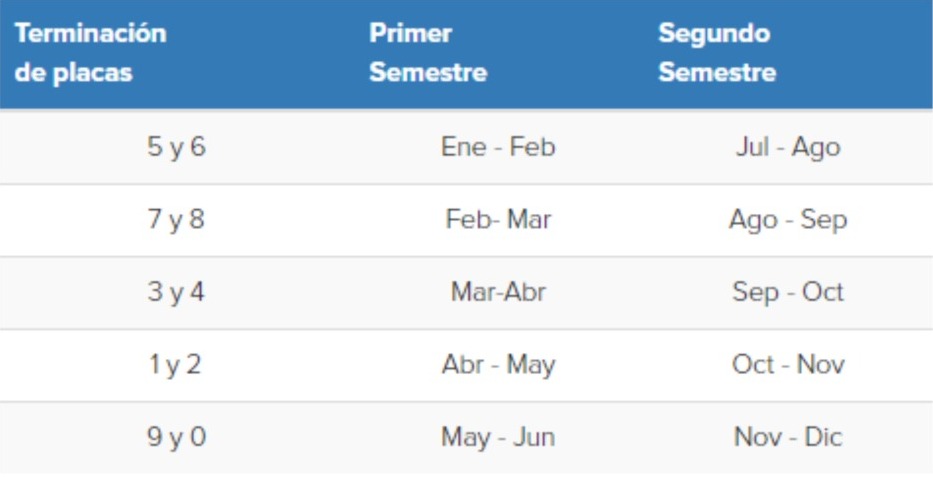The width and height of the screenshot is (933, 482).
Task: Click the "9 y 0" plate ending cell
Action: click(176, 437)
